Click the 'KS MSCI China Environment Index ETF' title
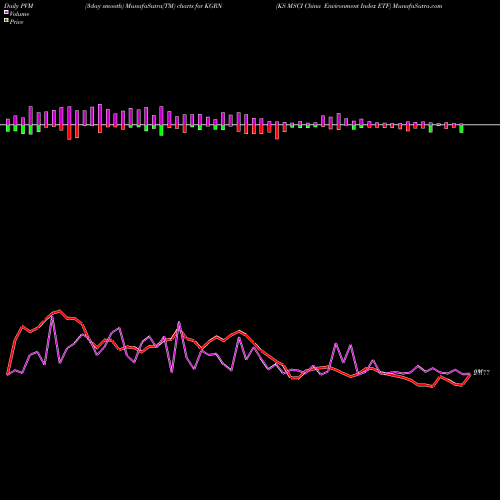Viewport: 500px width, 500px height. (x=333, y=6)
